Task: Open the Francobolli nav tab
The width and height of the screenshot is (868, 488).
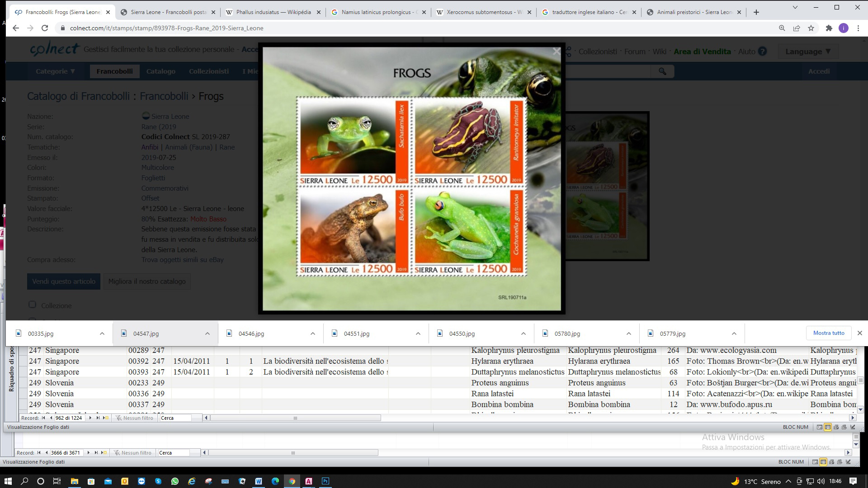Action: pos(115,71)
